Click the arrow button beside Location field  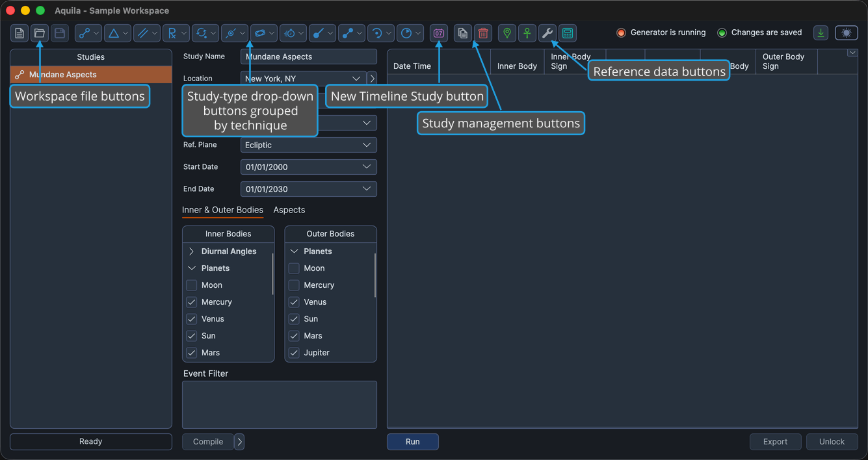click(372, 79)
